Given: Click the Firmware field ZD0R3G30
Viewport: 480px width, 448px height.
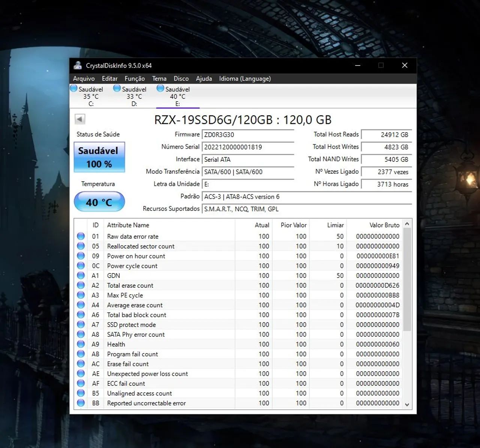Looking at the screenshot, I should [248, 134].
